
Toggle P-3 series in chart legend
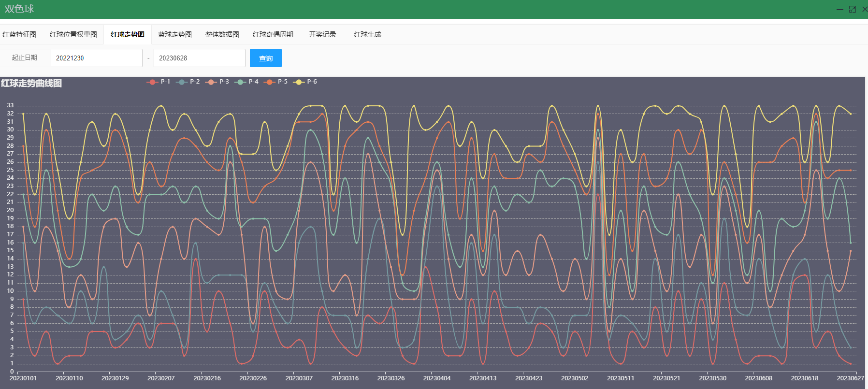(x=217, y=82)
